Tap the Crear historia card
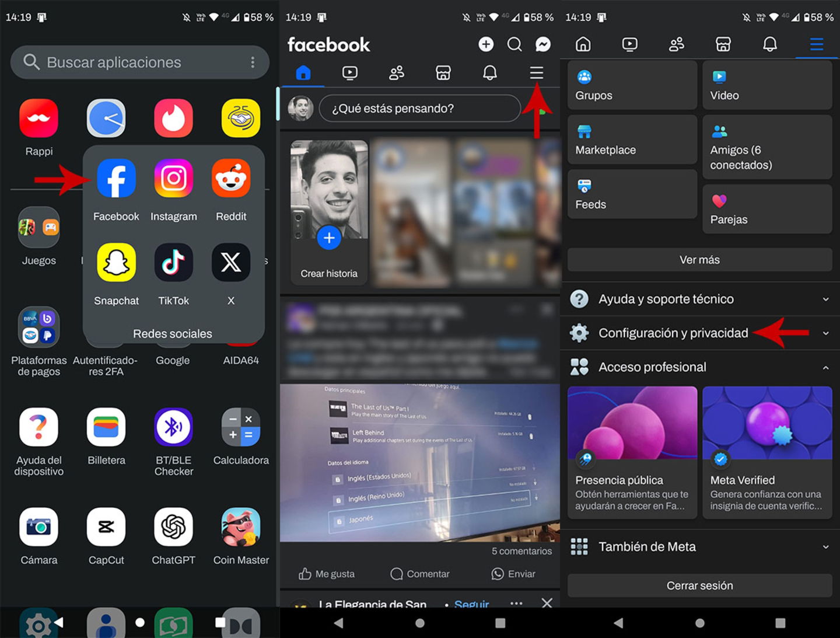840x638 pixels. pyautogui.click(x=329, y=213)
